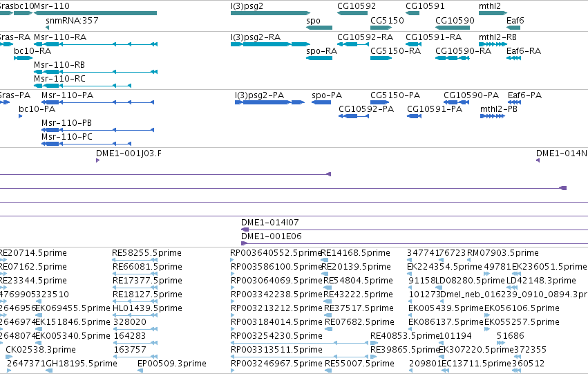The width and height of the screenshot is (588, 374).
Task: Click the RP003064069.5prime EST label
Action: (276, 281)
